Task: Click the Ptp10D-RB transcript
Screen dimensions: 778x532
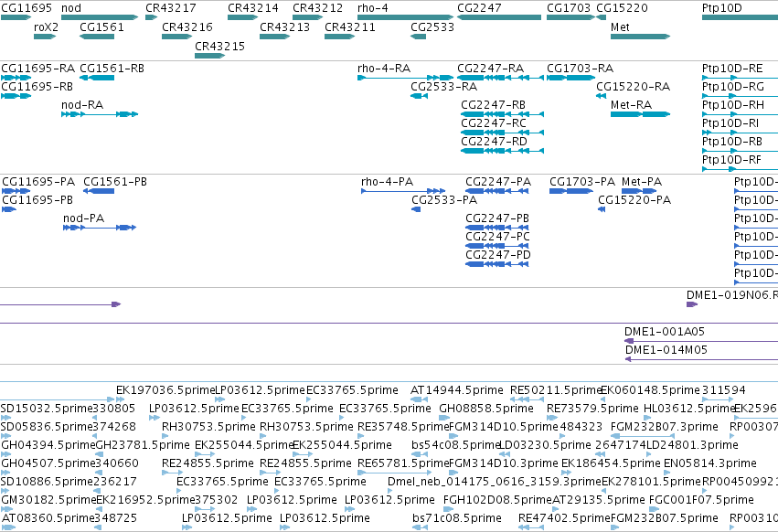Action: [x=740, y=151]
